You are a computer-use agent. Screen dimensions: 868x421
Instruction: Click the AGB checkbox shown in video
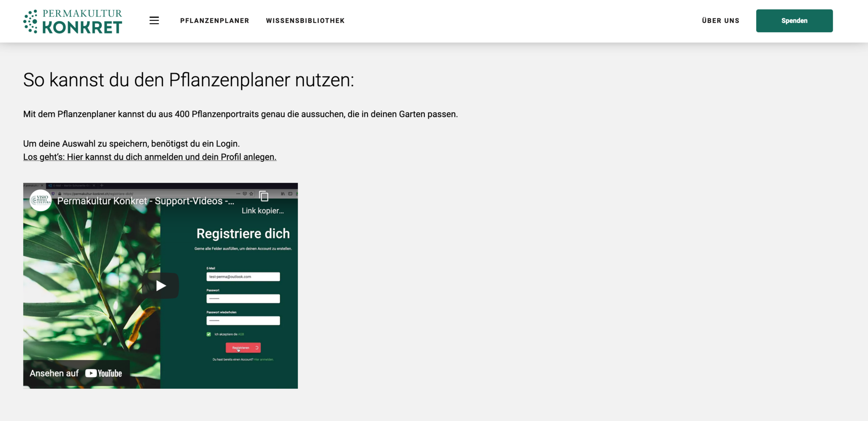click(x=209, y=334)
